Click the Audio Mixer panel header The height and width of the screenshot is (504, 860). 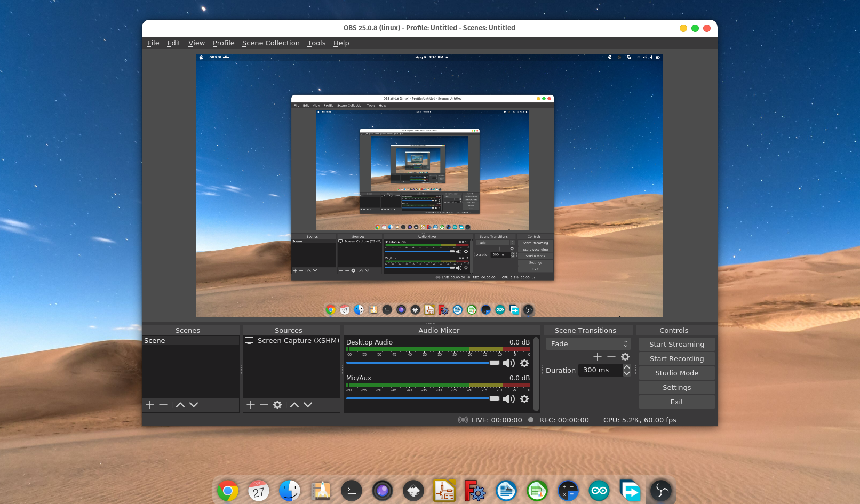pyautogui.click(x=439, y=331)
